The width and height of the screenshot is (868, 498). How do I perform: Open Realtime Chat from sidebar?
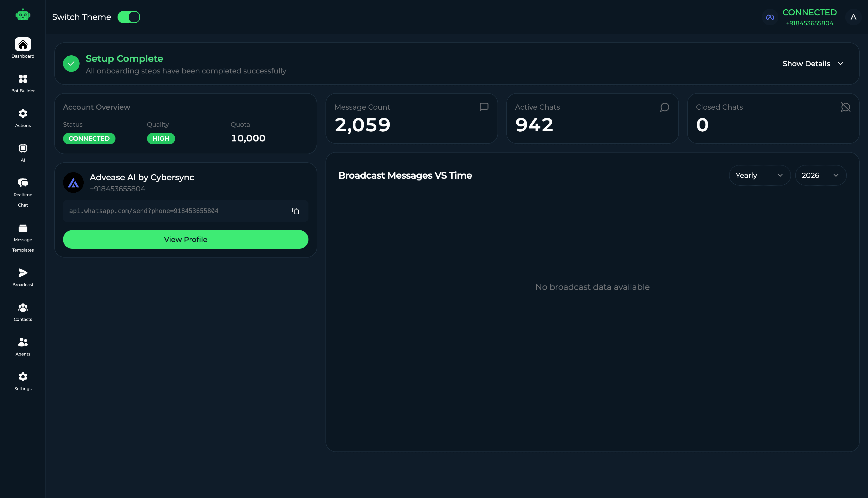pyautogui.click(x=22, y=192)
